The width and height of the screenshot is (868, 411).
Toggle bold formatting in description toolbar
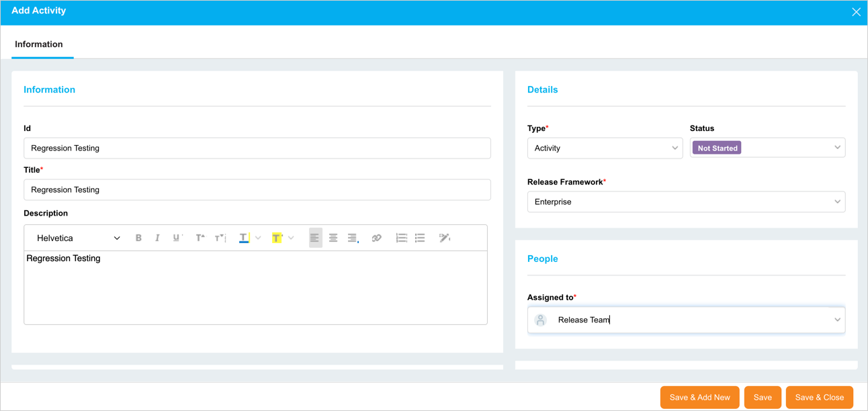[138, 238]
